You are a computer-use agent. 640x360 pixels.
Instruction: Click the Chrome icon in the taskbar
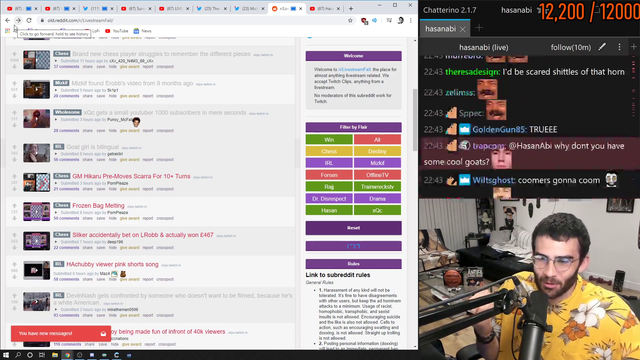click(67, 355)
